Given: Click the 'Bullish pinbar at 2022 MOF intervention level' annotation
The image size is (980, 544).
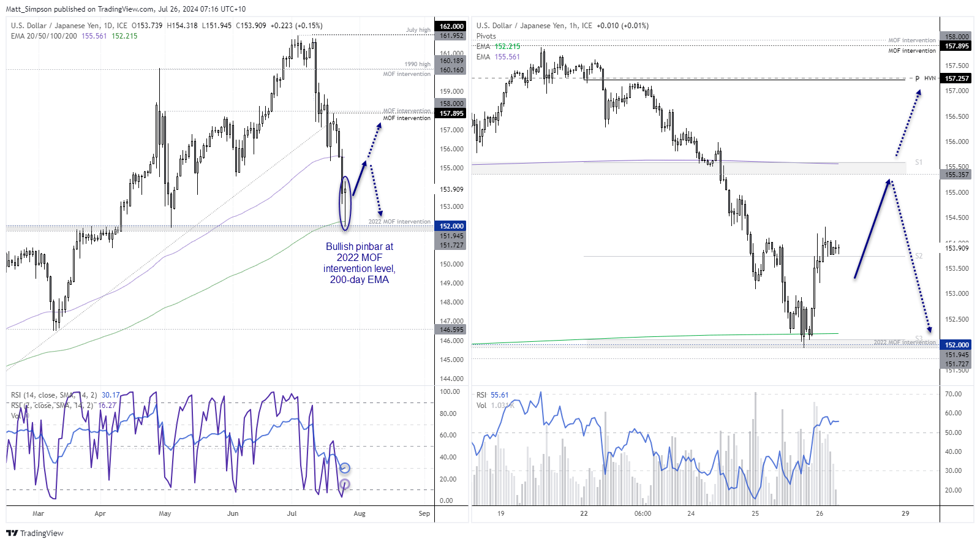Looking at the screenshot, I should pos(360,263).
